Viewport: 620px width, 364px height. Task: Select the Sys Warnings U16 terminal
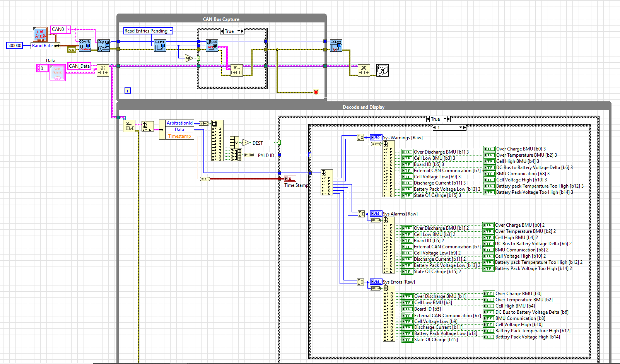pyautogui.click(x=376, y=137)
